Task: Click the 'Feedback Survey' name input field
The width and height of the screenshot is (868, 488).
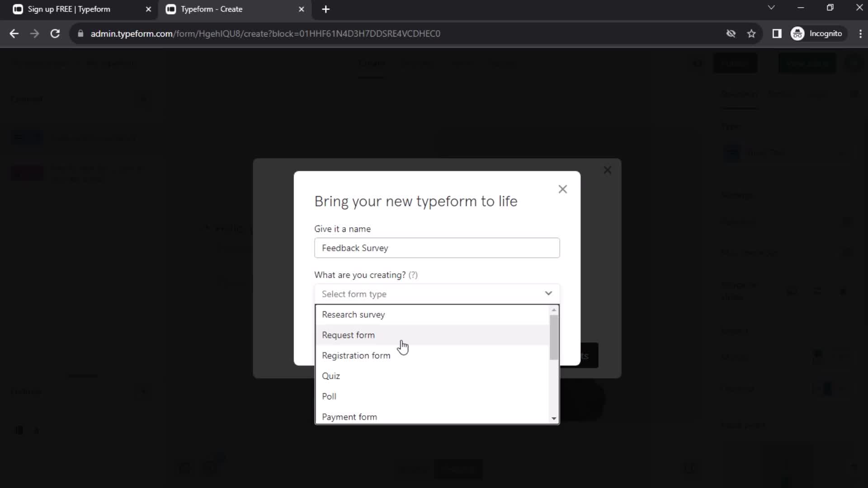Action: click(438, 248)
